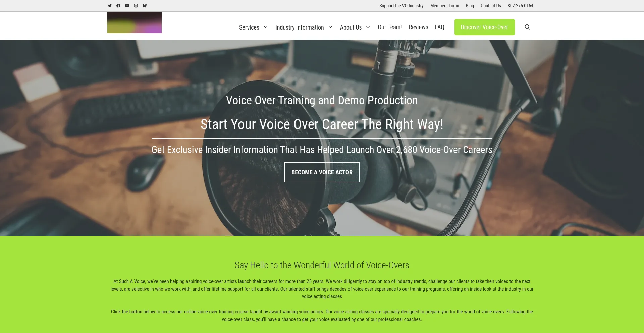Open the YouTube channel icon
Image resolution: width=644 pixels, height=333 pixels.
point(127,6)
